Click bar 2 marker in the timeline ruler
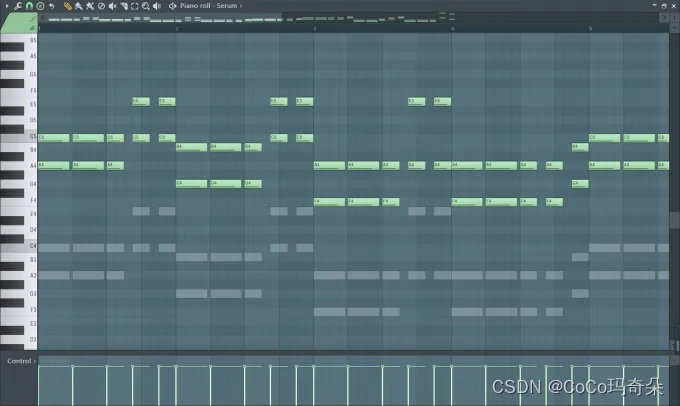Viewport: 680px width, 406px height. click(177, 29)
